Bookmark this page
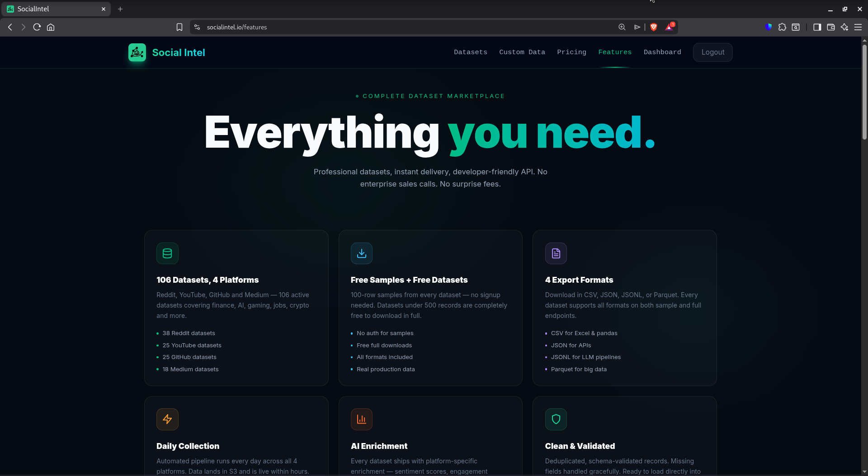The image size is (868, 476). [179, 27]
